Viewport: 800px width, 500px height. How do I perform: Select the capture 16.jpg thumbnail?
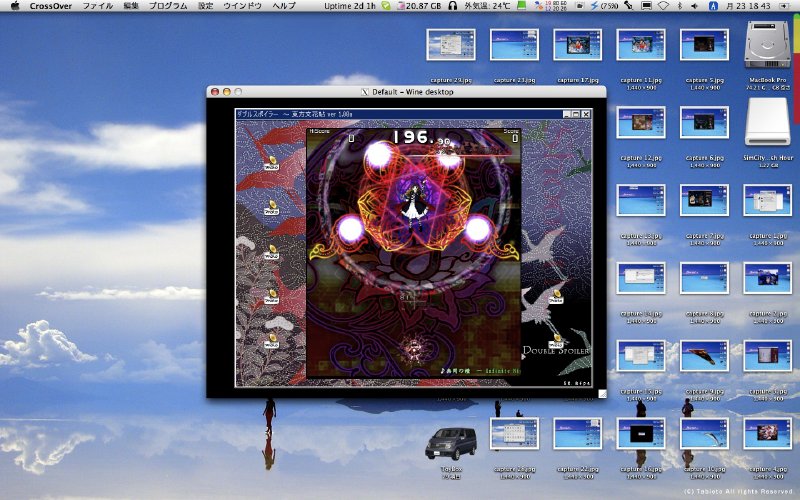pyautogui.click(x=641, y=434)
